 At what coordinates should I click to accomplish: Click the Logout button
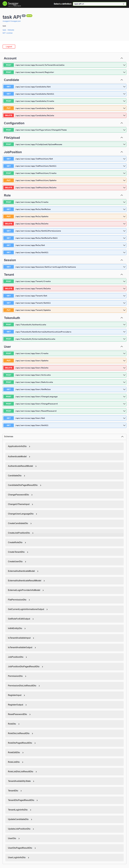9,47
